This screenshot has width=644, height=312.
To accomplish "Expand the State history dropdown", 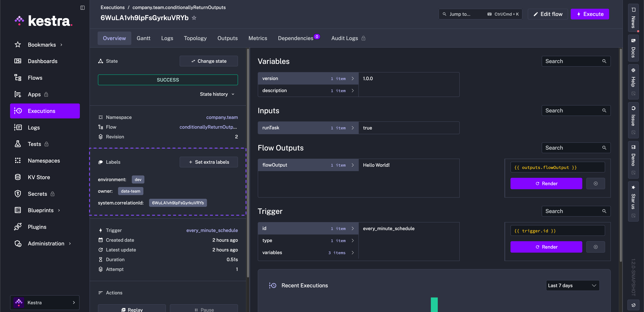I will coord(217,94).
